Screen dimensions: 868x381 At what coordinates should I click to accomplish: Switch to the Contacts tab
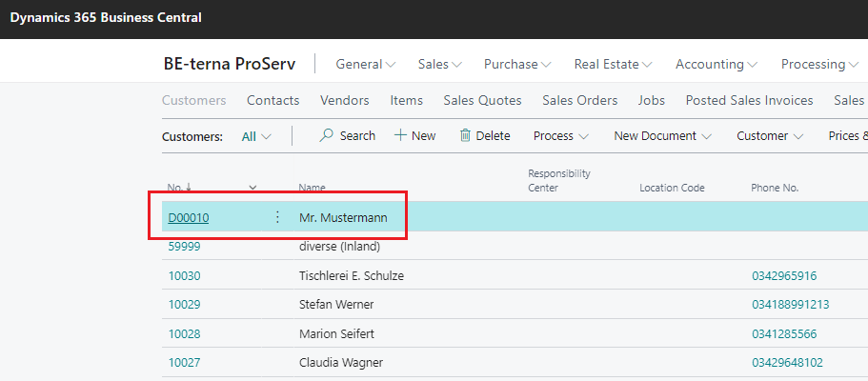[x=273, y=100]
